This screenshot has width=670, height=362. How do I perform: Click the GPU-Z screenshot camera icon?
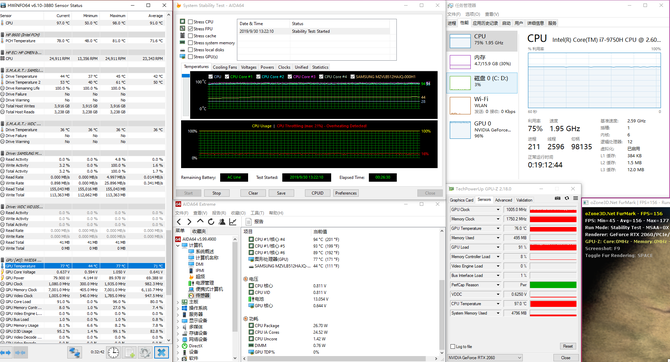(x=558, y=198)
